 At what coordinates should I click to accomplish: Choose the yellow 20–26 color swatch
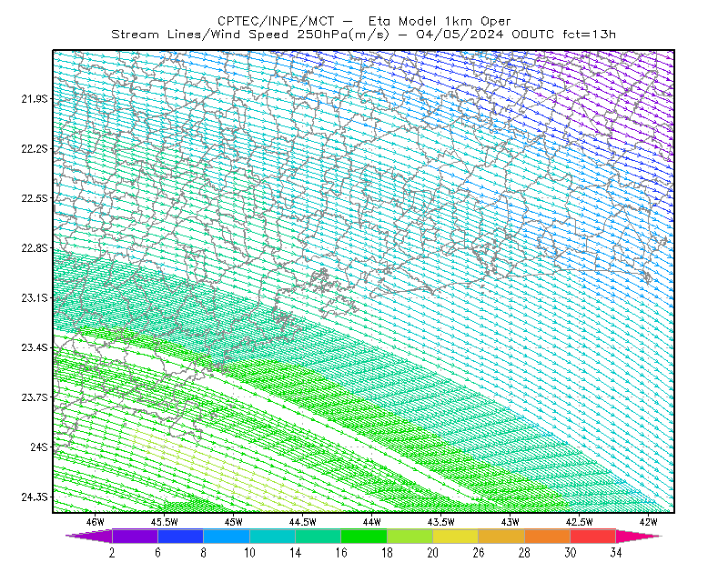click(x=456, y=536)
